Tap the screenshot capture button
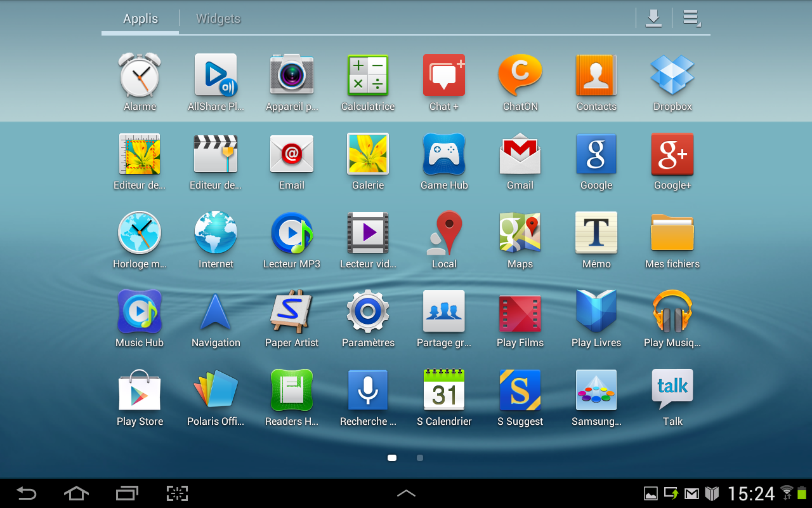The height and width of the screenshot is (508, 812). (x=178, y=493)
